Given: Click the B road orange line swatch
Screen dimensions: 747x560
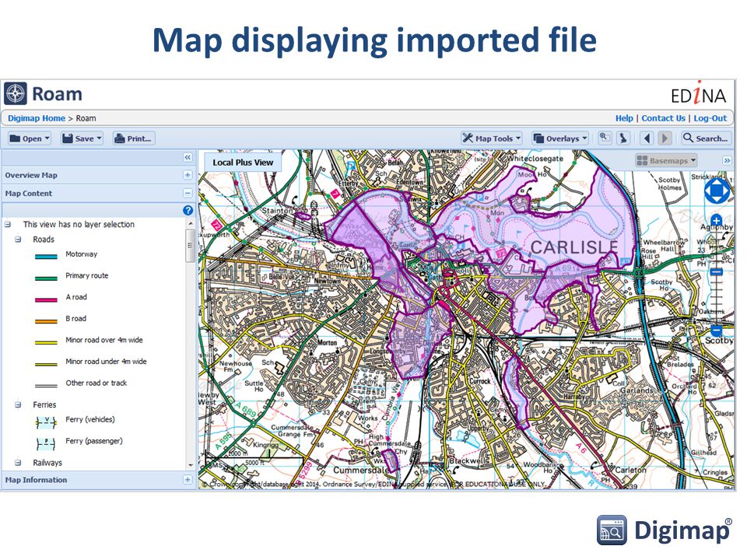Looking at the screenshot, I should [x=46, y=321].
